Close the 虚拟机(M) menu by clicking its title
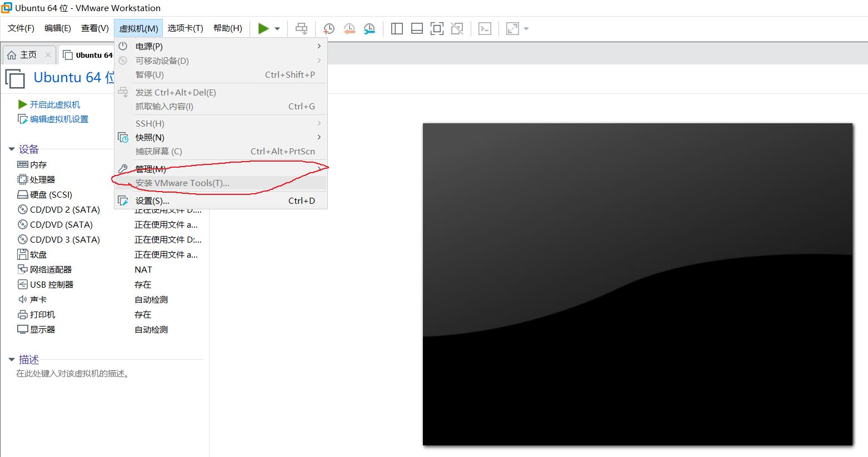The width and height of the screenshot is (868, 457). click(138, 28)
